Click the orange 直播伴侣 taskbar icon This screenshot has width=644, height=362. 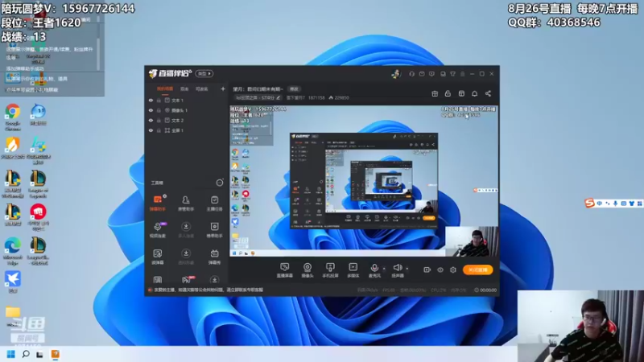(x=55, y=354)
